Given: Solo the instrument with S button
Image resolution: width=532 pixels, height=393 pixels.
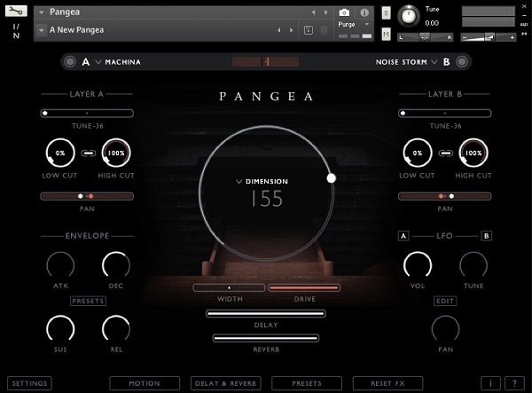Looking at the screenshot, I should [386, 13].
